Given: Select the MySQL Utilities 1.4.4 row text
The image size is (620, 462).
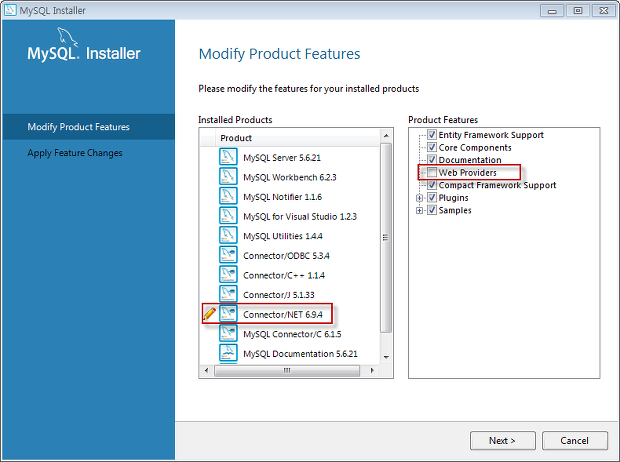Looking at the screenshot, I should [283, 236].
